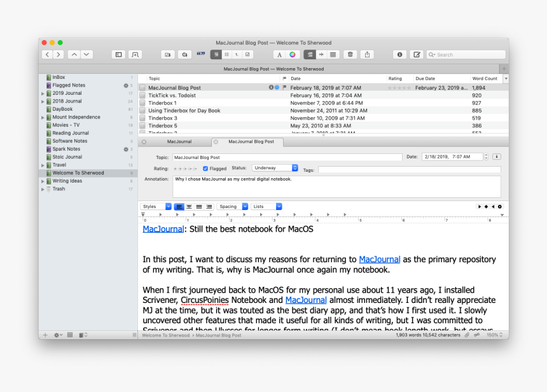The width and height of the screenshot is (547, 392).
Task: Select the TickTick vs. Todoist entry
Action: click(x=172, y=95)
